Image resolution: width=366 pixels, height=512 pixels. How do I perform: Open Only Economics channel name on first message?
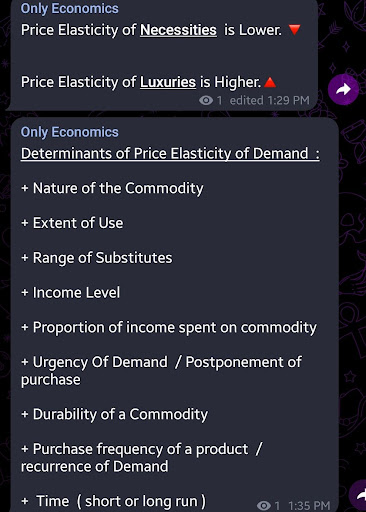pyautogui.click(x=70, y=9)
